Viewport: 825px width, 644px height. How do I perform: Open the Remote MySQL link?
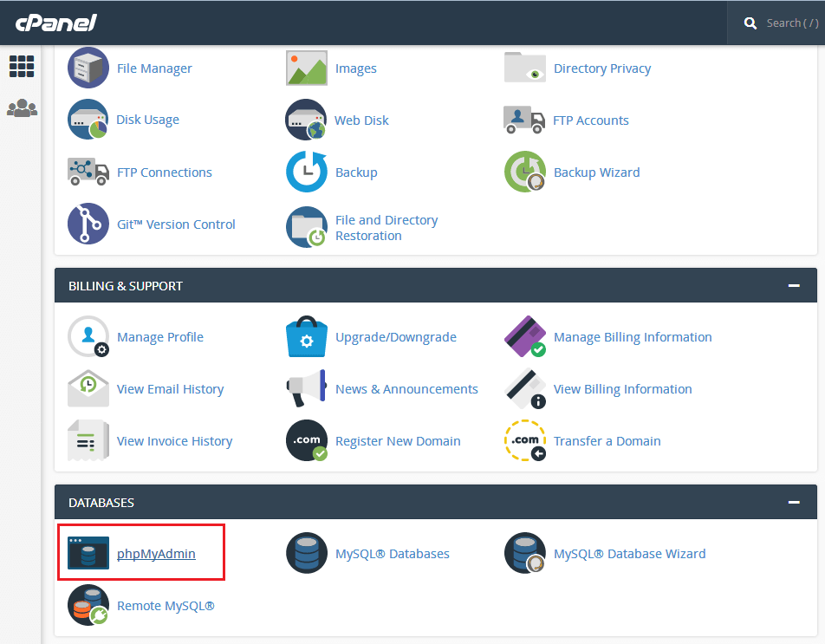[x=166, y=606]
